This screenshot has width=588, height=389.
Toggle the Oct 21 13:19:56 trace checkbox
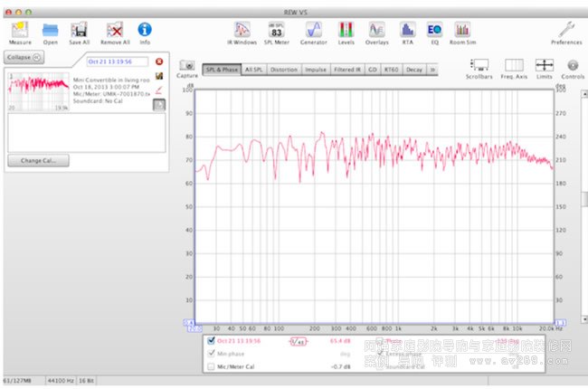[212, 341]
